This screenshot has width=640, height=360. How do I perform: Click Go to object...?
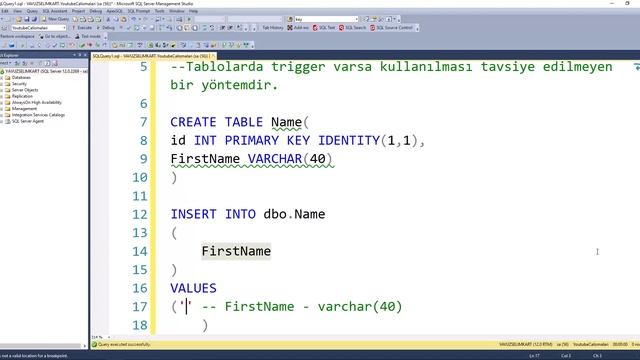click(x=55, y=36)
